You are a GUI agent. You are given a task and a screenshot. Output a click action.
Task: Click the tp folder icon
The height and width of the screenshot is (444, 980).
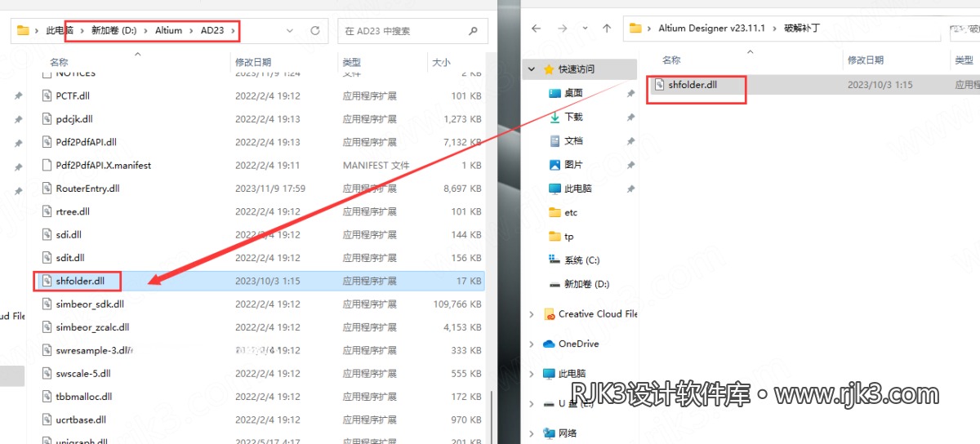click(555, 236)
